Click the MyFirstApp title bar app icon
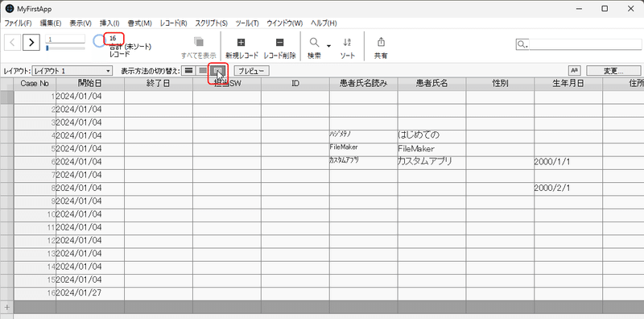The height and width of the screenshot is (319, 644). (9, 9)
